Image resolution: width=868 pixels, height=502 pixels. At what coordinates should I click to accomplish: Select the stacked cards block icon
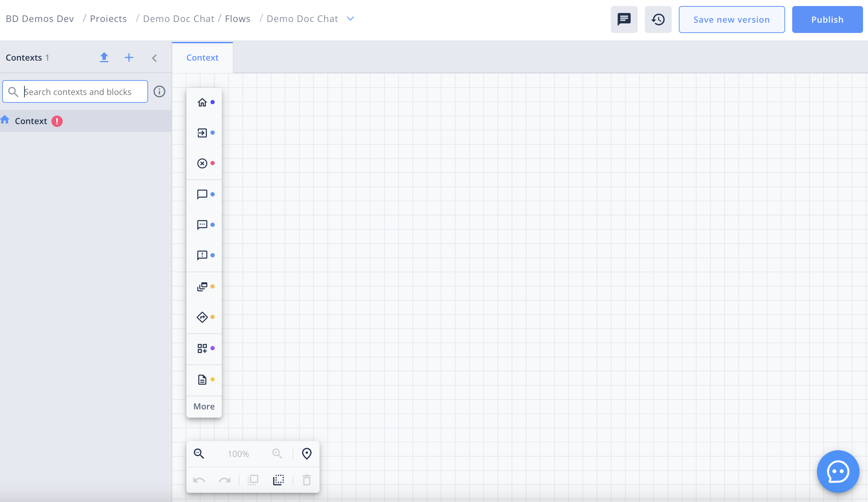pos(202,286)
